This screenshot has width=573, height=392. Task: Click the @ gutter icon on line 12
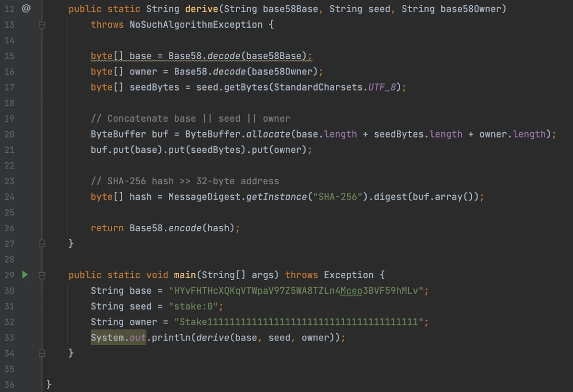coord(26,9)
